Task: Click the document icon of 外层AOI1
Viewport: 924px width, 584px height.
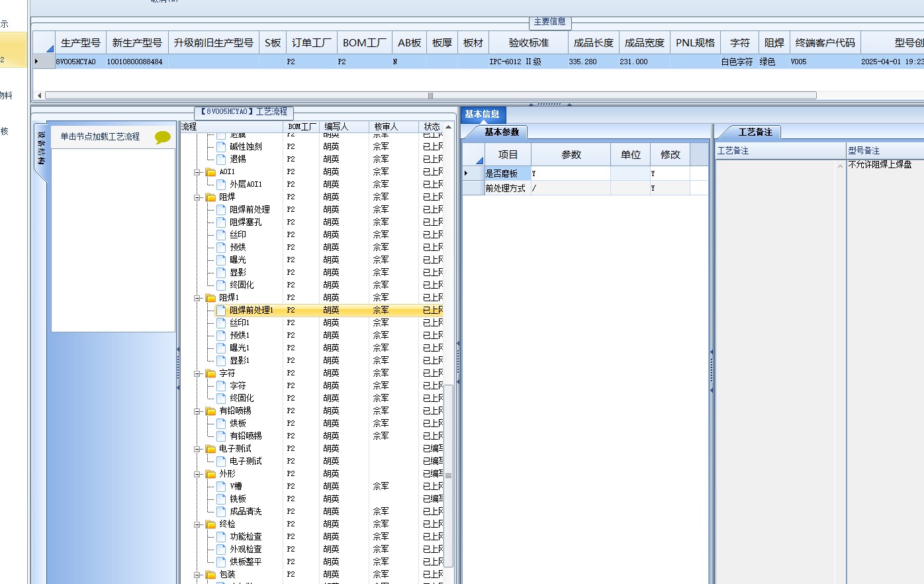Action: coord(221,184)
